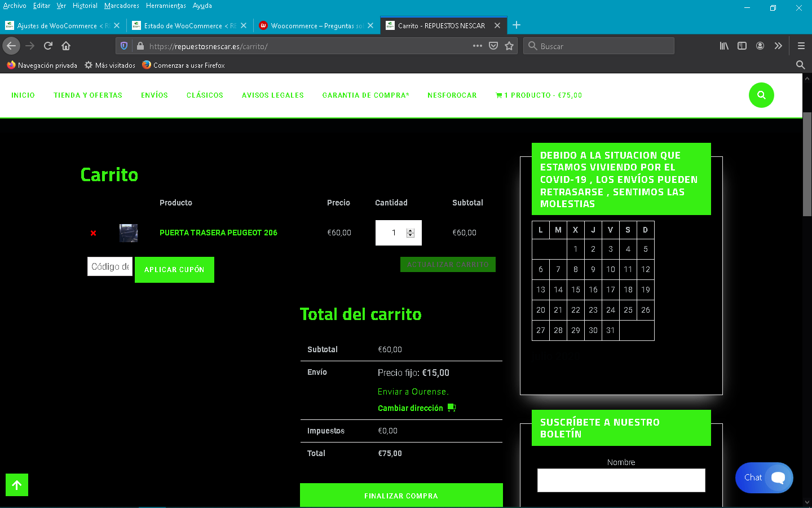Focus the quantity number field

pos(399,233)
